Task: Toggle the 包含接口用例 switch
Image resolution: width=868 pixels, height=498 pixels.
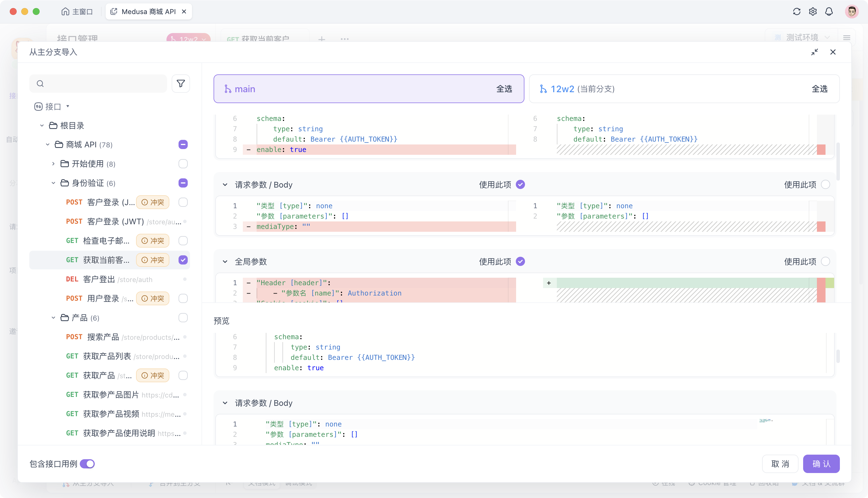Action: coord(88,464)
